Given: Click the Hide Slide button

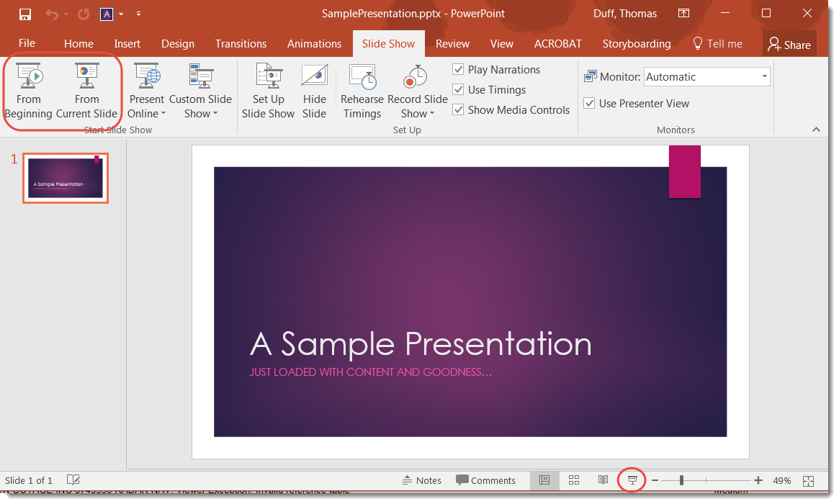Looking at the screenshot, I should click(x=314, y=91).
